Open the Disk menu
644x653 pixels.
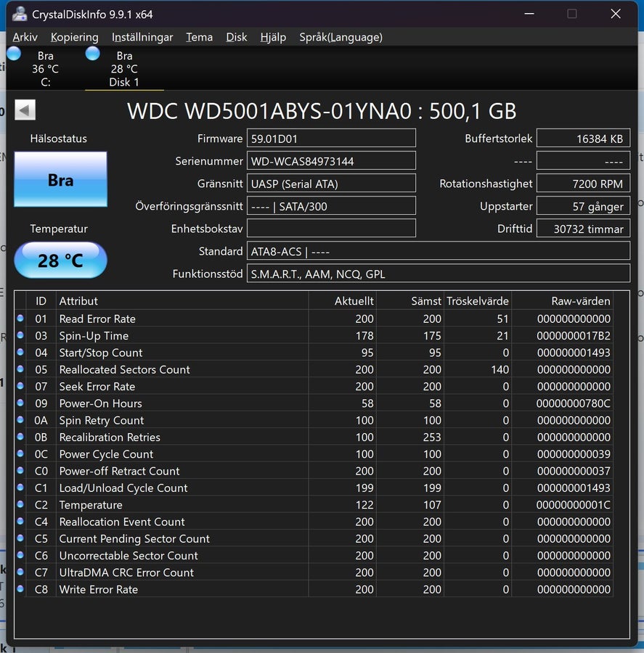coord(237,37)
